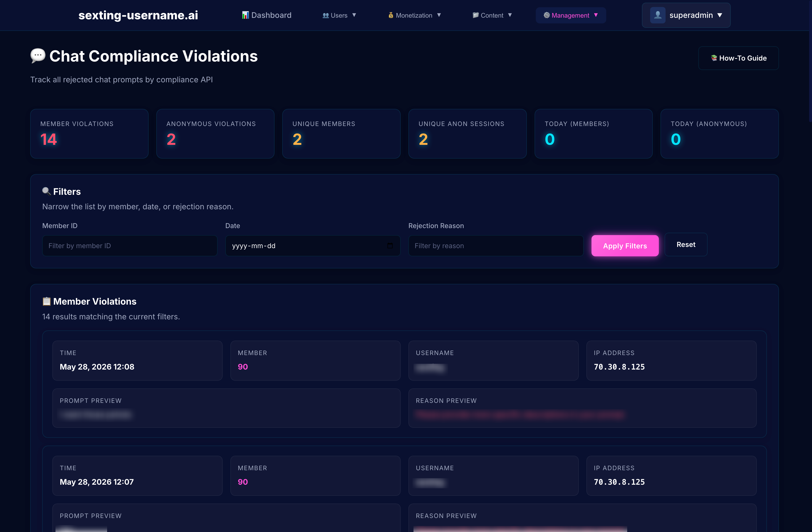Click '14 results matching the current filters.'
The width and height of the screenshot is (812, 532).
pos(111,316)
